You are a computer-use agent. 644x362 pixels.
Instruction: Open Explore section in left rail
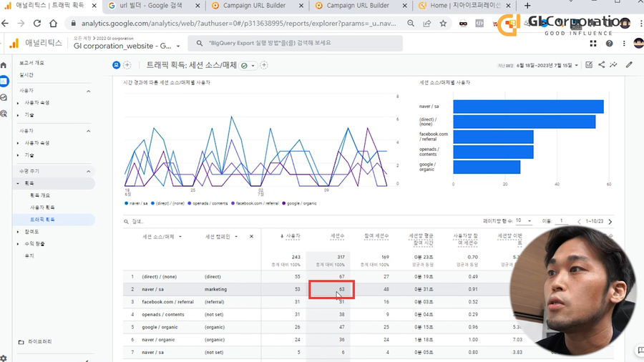4,97
